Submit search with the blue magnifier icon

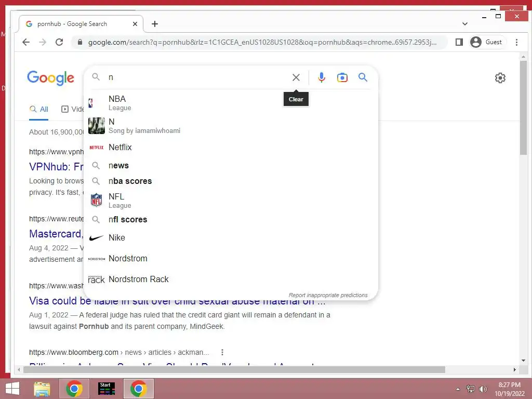(363, 77)
